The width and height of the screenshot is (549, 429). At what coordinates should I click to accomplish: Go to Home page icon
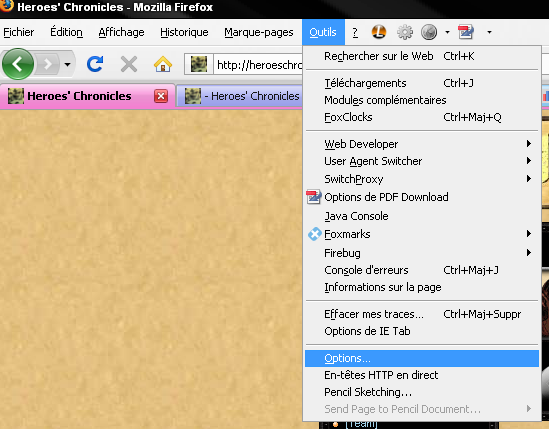pos(163,64)
